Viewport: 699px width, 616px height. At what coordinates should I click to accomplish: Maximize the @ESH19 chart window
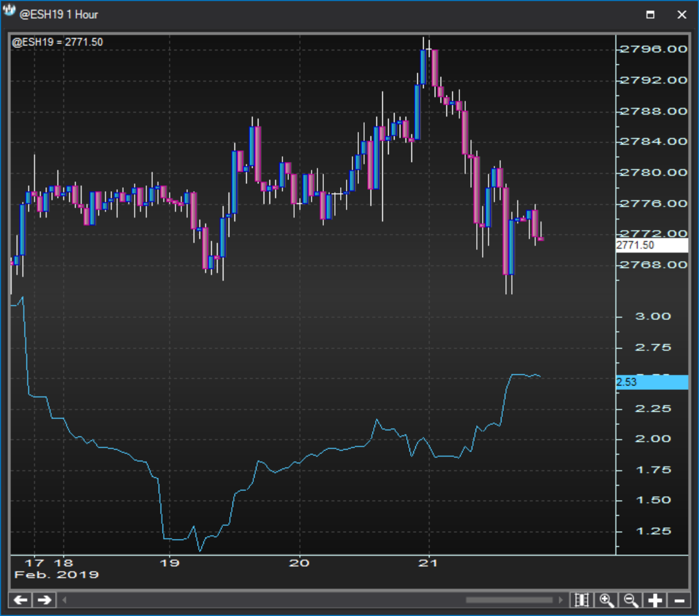coord(650,14)
